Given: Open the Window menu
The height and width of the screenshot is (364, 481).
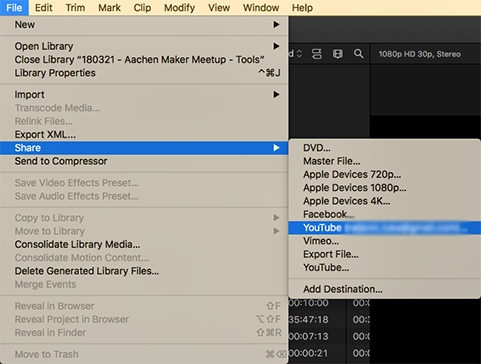Looking at the screenshot, I should pos(261,8).
